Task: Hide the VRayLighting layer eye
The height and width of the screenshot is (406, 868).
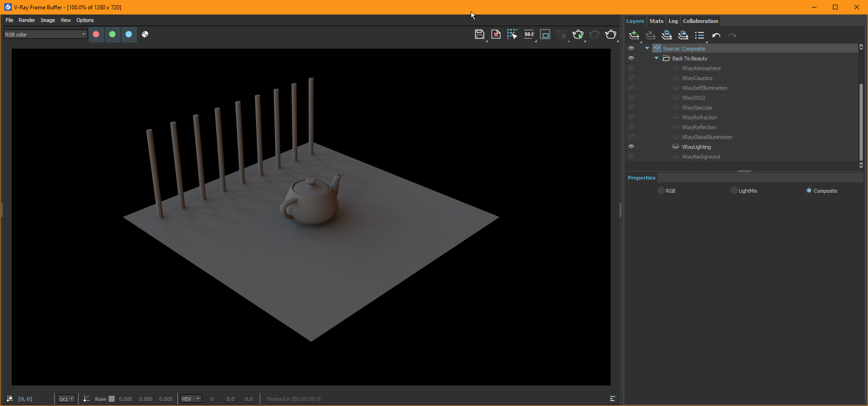Action: click(631, 146)
